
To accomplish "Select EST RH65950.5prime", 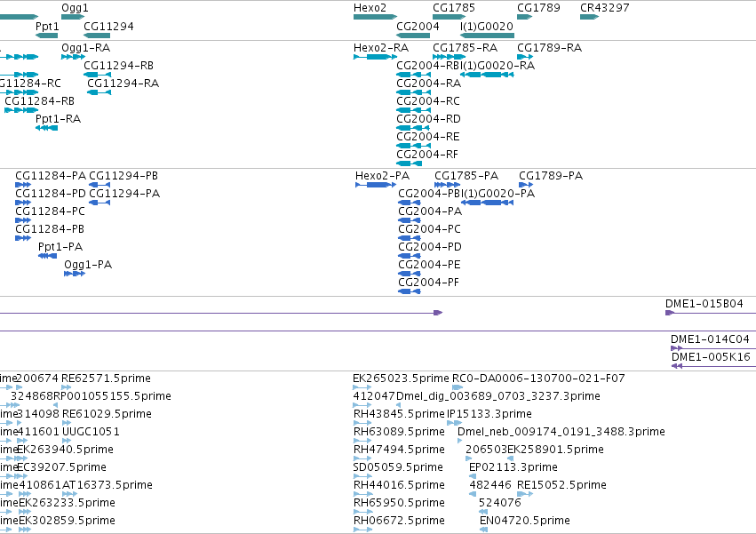I will click(x=363, y=512).
